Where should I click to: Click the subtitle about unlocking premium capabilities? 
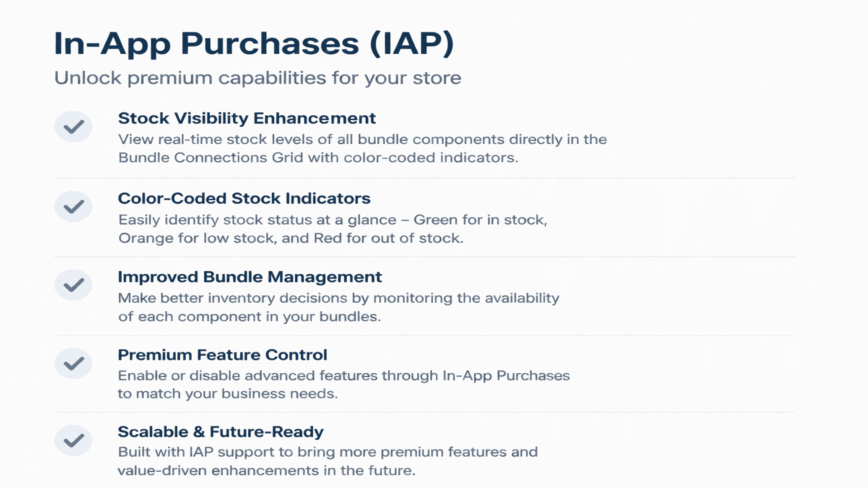click(x=257, y=78)
